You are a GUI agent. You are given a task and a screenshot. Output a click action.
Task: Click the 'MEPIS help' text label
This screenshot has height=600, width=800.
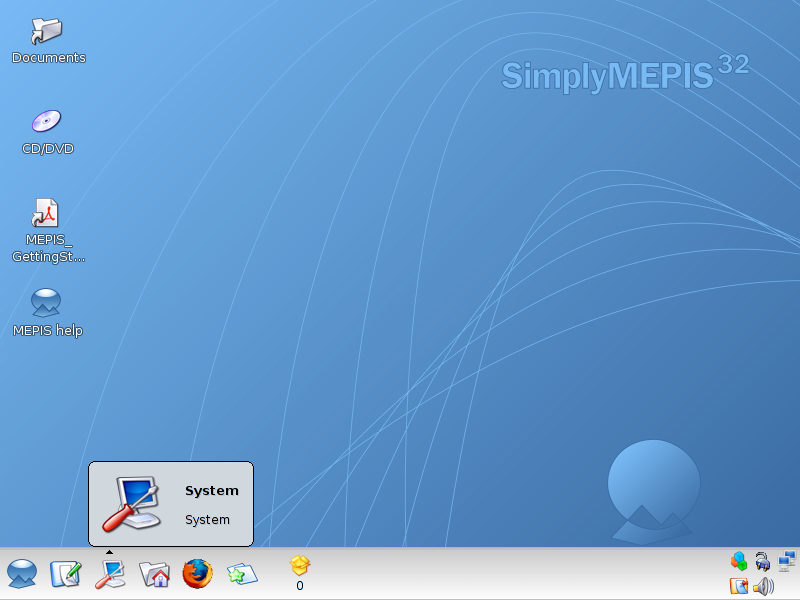pyautogui.click(x=48, y=331)
